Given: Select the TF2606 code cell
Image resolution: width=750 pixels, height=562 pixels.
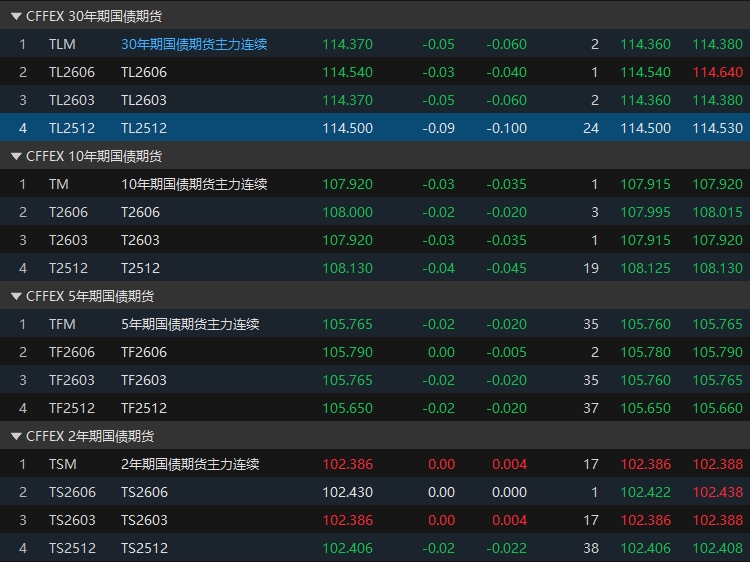Looking at the screenshot, I should pyautogui.click(x=72, y=353).
